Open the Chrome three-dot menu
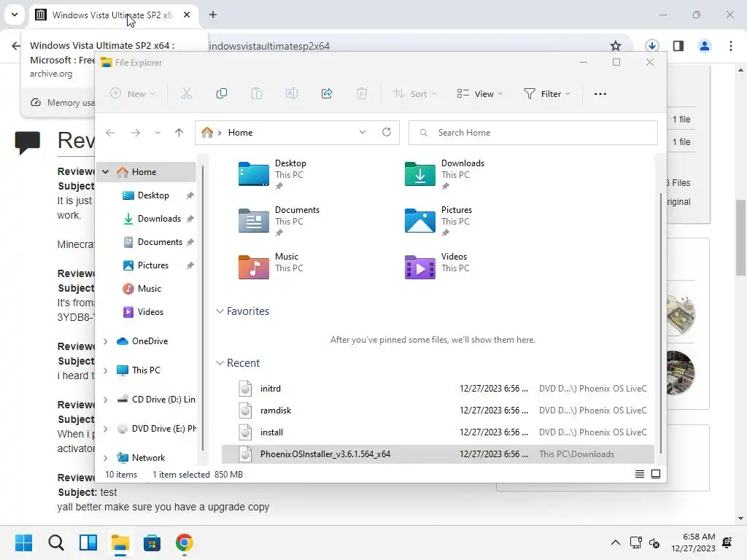 731,46
